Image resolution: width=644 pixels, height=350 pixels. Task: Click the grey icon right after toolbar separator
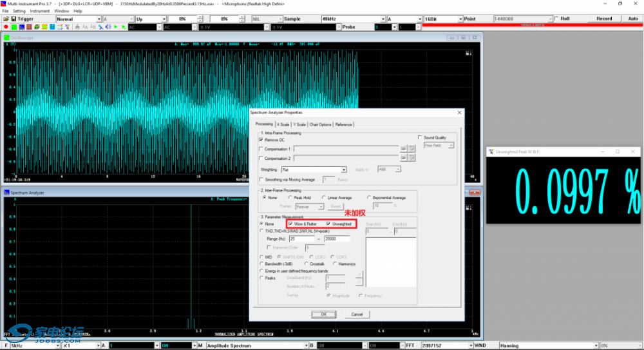(77, 27)
